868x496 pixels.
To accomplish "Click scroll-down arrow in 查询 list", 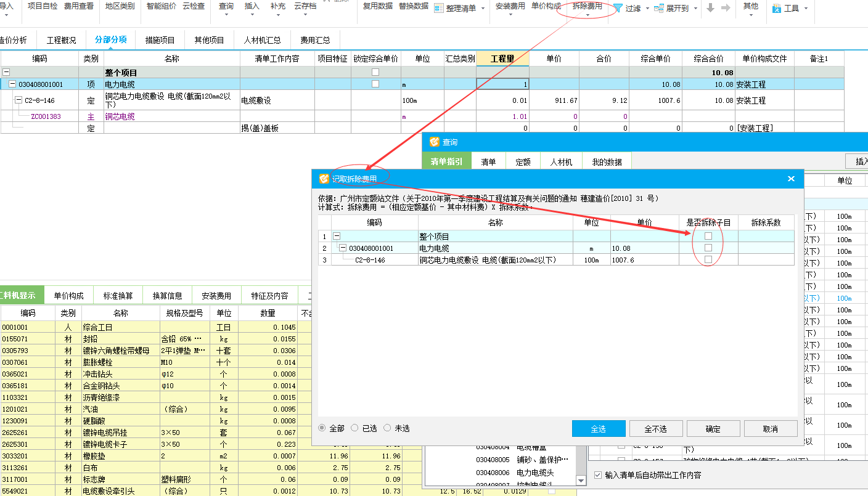I will pyautogui.click(x=581, y=481).
